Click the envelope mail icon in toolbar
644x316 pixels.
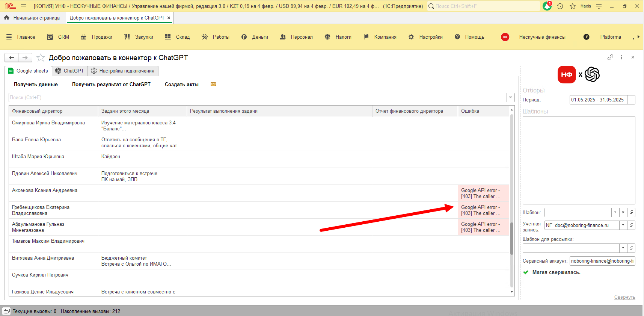(x=213, y=84)
